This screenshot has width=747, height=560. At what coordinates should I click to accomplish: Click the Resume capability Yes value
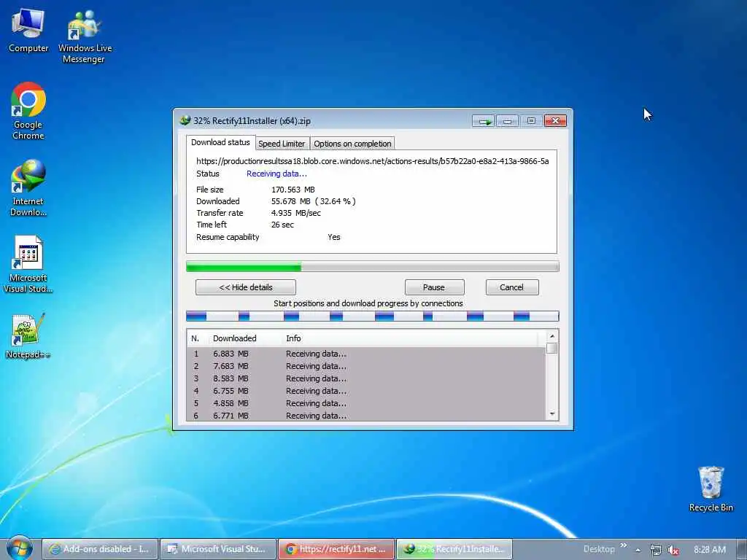point(334,237)
